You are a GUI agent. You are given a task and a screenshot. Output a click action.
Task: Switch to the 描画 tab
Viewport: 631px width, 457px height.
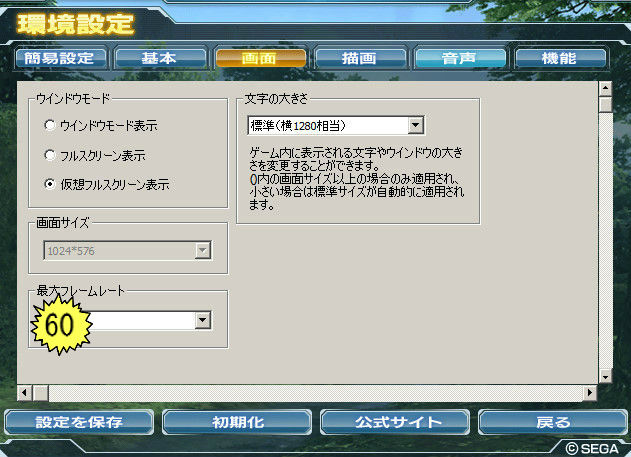click(359, 58)
